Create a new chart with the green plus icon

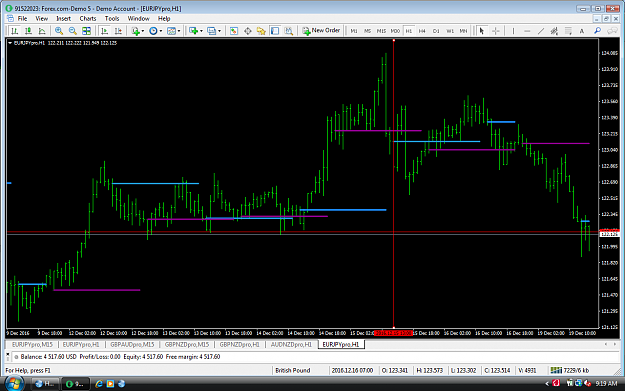[194, 31]
